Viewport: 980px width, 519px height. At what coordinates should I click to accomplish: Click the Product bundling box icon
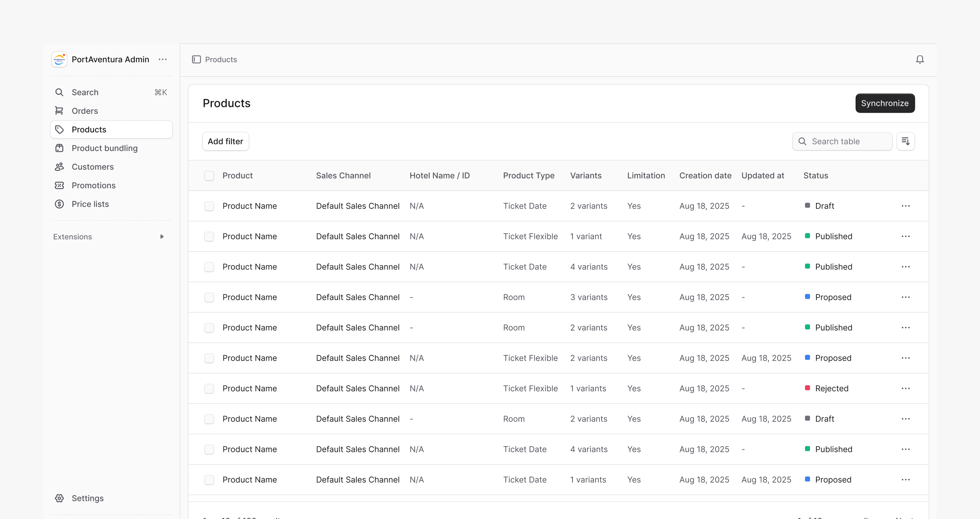(59, 148)
